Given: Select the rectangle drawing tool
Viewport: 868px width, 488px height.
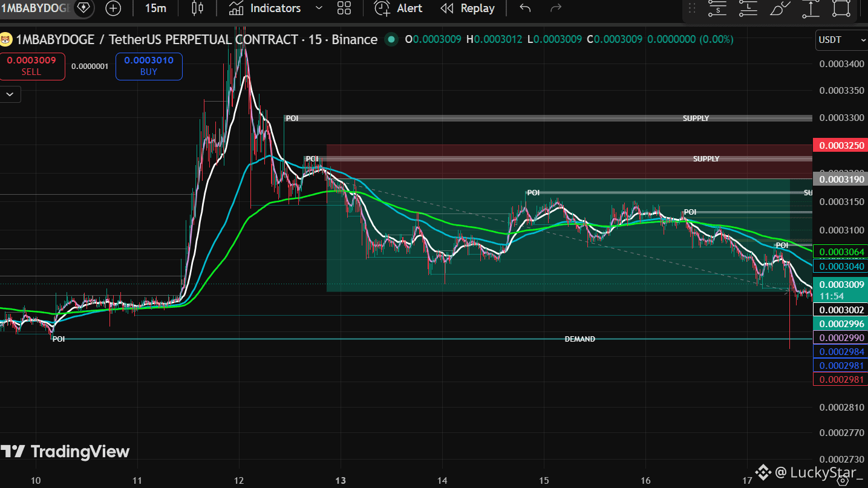Looking at the screenshot, I should point(841,8).
